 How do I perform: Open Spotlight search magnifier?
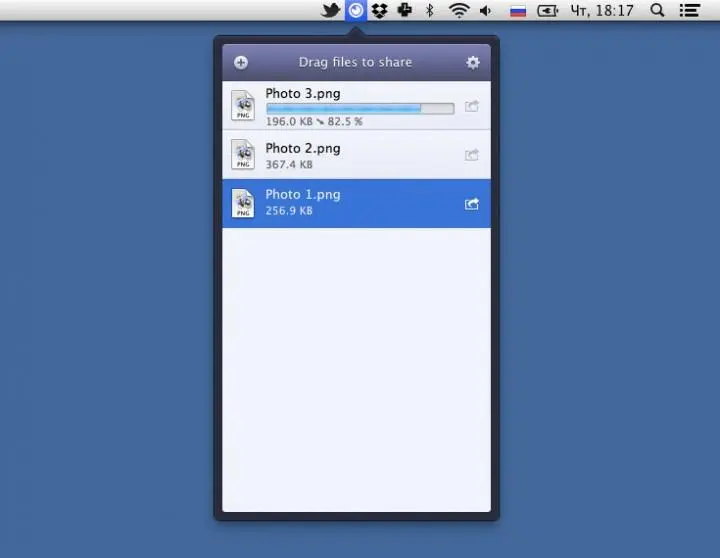pyautogui.click(x=657, y=10)
